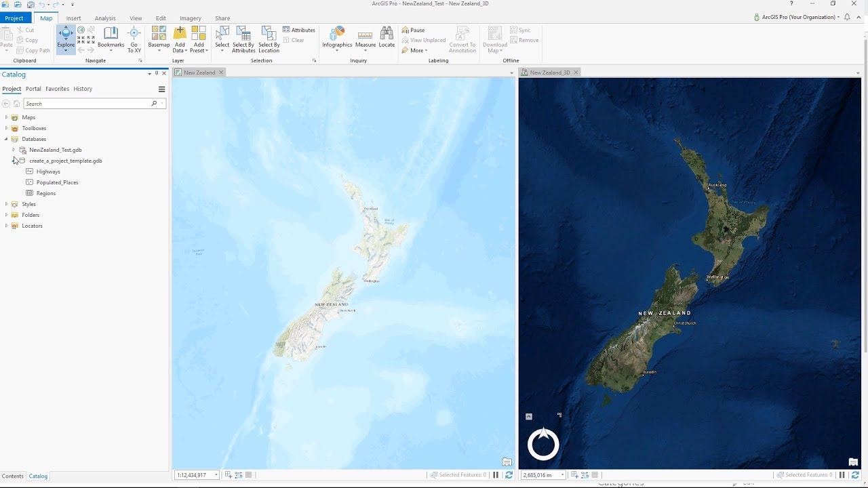Open Add Preset menu
This screenshot has height=488, width=868.
(199, 39)
